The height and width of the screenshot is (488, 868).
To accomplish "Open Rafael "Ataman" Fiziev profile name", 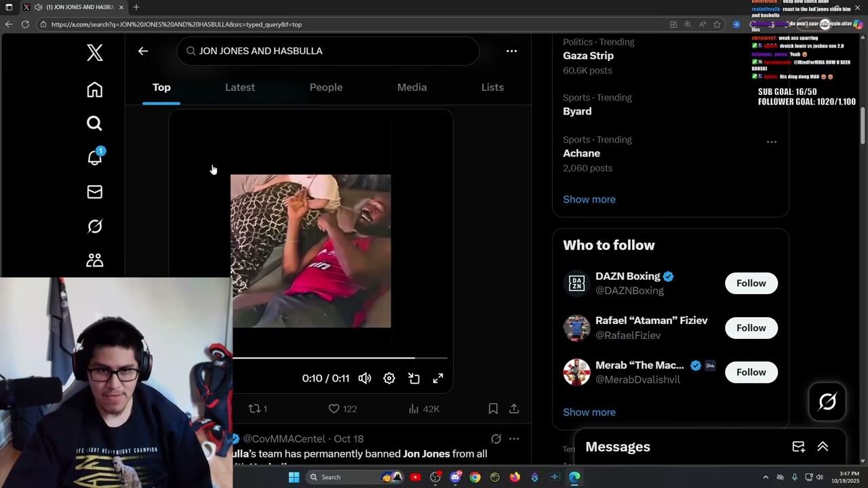I will 652,321.
